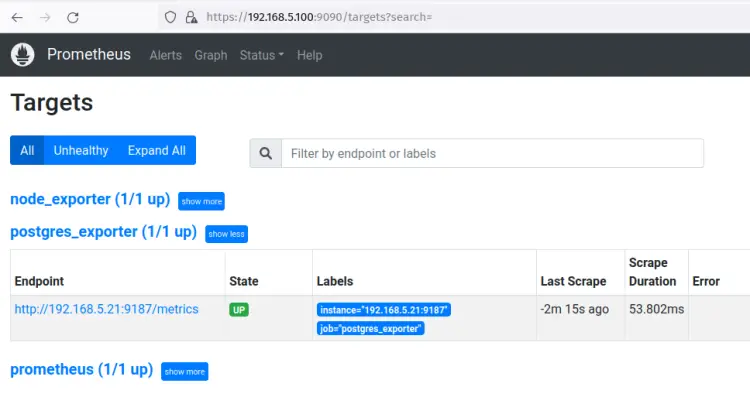
Task: Toggle Expand All targets
Action: [x=156, y=150]
